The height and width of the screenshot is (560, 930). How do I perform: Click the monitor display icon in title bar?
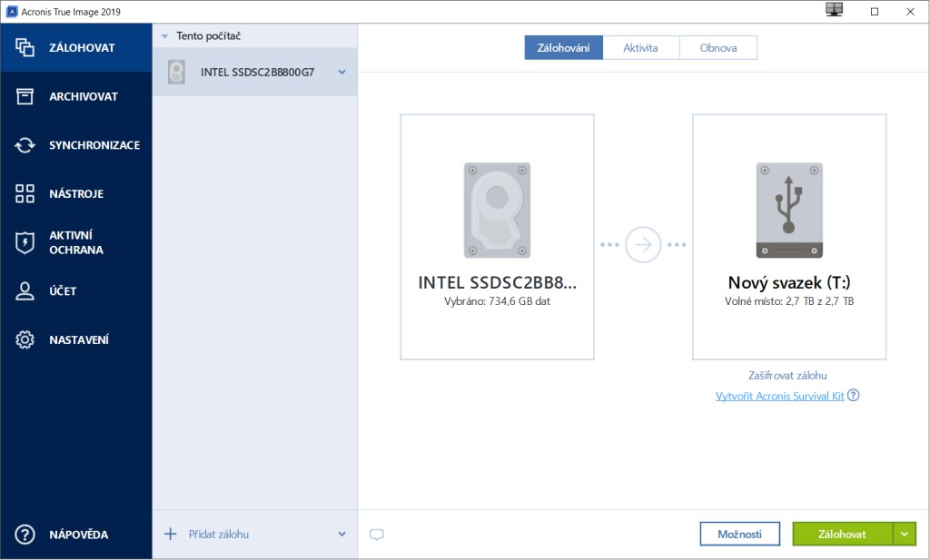(834, 10)
